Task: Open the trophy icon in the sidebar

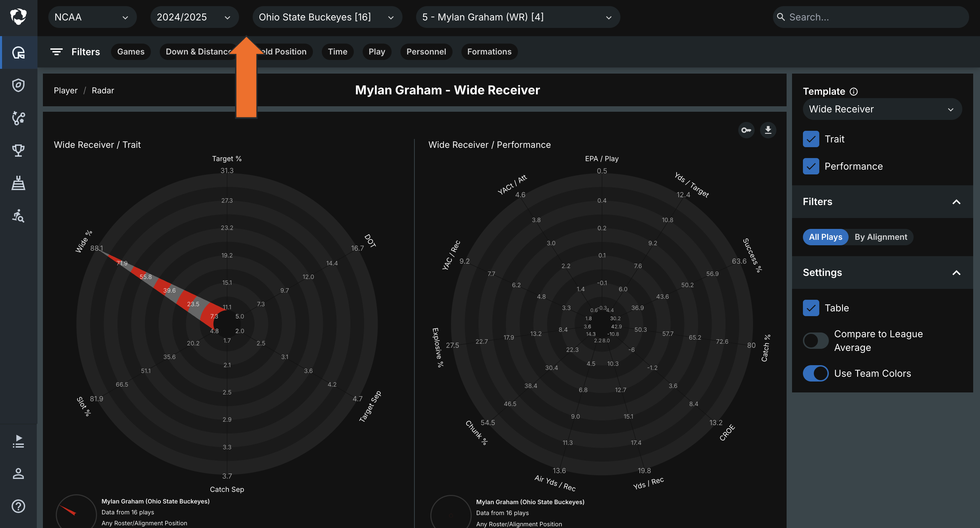Action: point(18,150)
